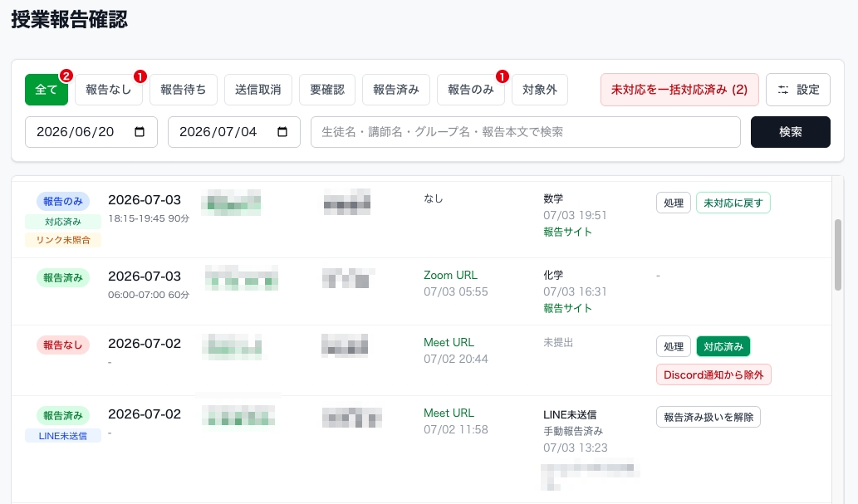The image size is (858, 504).
Task: Open 報告サイト link under 化学
Action: pos(567,309)
